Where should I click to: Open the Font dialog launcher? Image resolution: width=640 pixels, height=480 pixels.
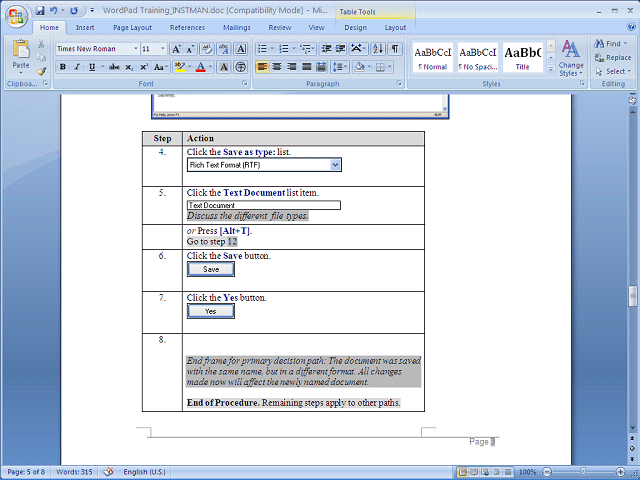point(245,84)
